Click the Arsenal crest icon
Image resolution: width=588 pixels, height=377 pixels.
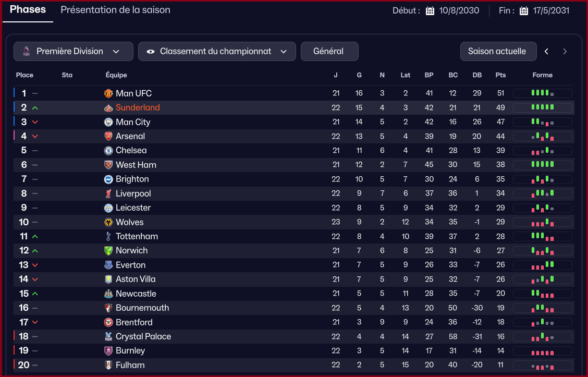[x=108, y=136]
